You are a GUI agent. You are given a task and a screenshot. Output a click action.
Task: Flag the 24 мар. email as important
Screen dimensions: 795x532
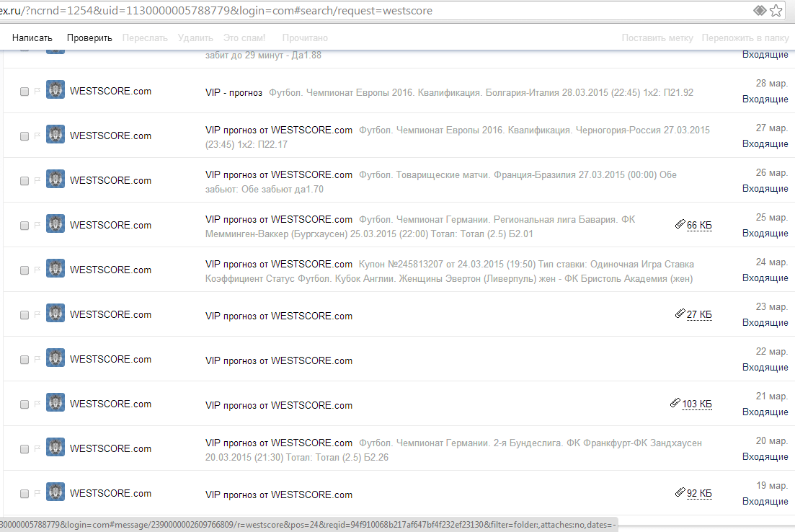[36, 270]
